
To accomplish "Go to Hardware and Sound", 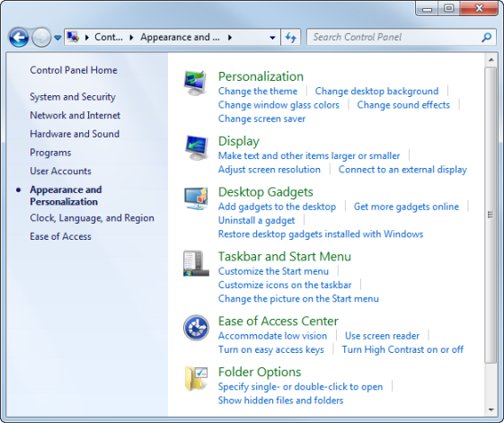I will [x=75, y=134].
